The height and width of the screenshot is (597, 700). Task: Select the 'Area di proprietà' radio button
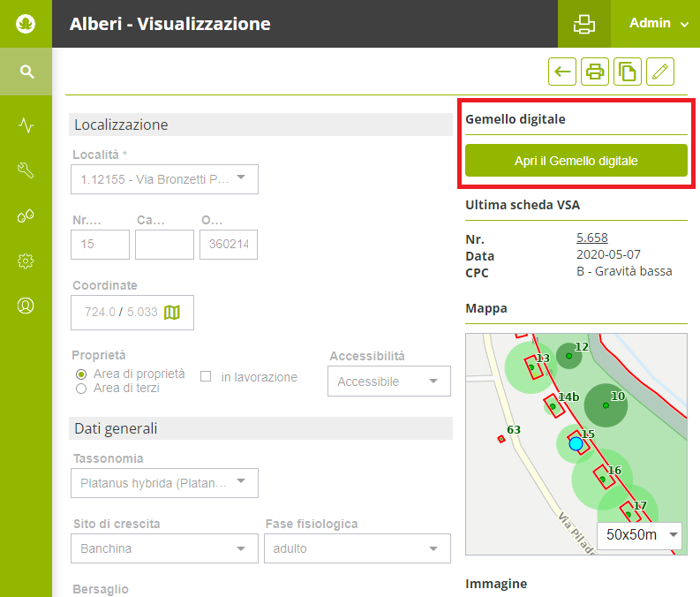coord(81,374)
